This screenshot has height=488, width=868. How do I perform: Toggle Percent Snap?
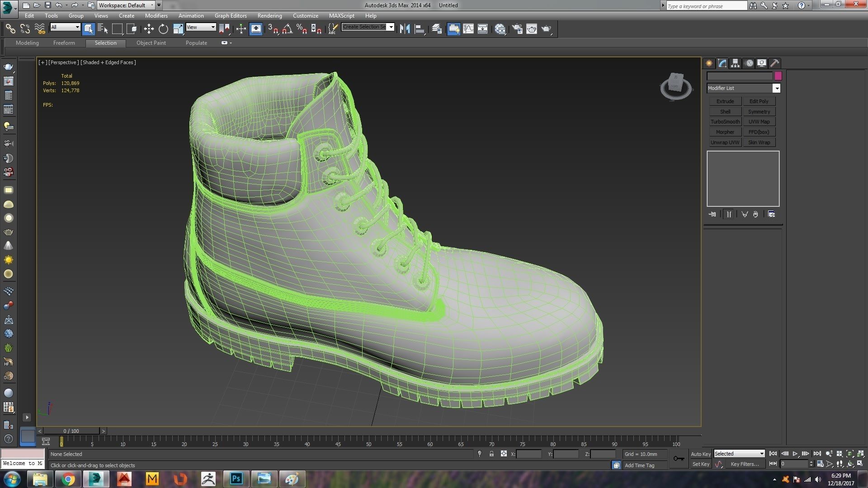click(302, 29)
